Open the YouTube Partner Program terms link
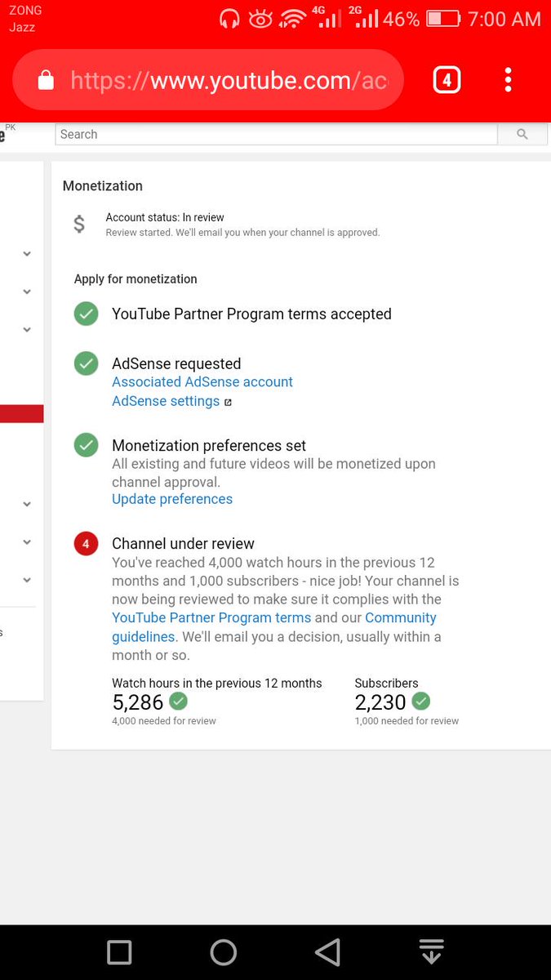551x980 pixels. coord(211,618)
